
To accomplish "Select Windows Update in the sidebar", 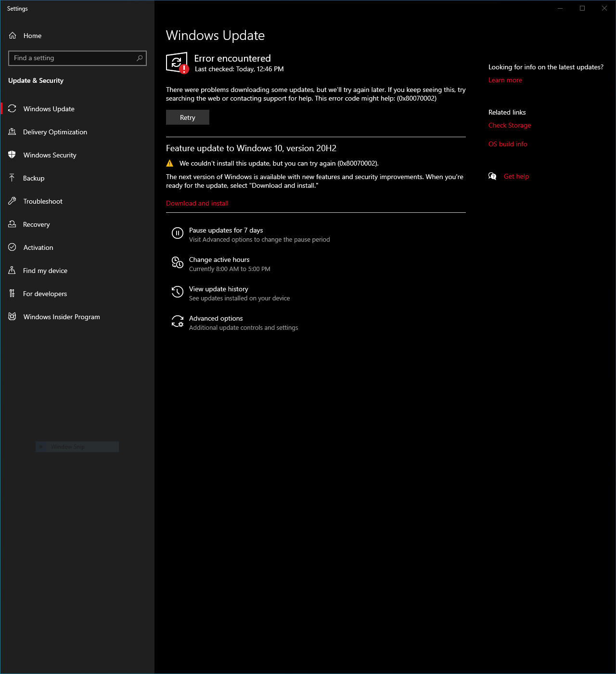I will click(x=77, y=109).
